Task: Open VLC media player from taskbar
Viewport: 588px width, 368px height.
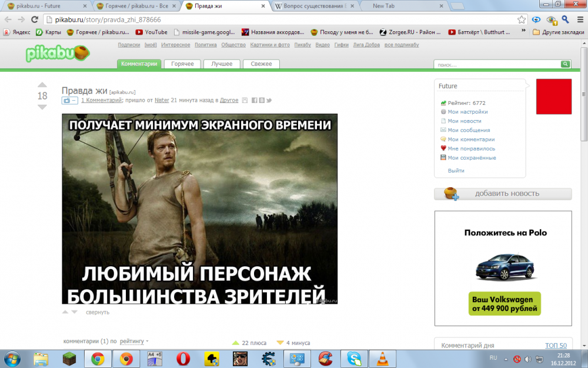Action: point(383,359)
